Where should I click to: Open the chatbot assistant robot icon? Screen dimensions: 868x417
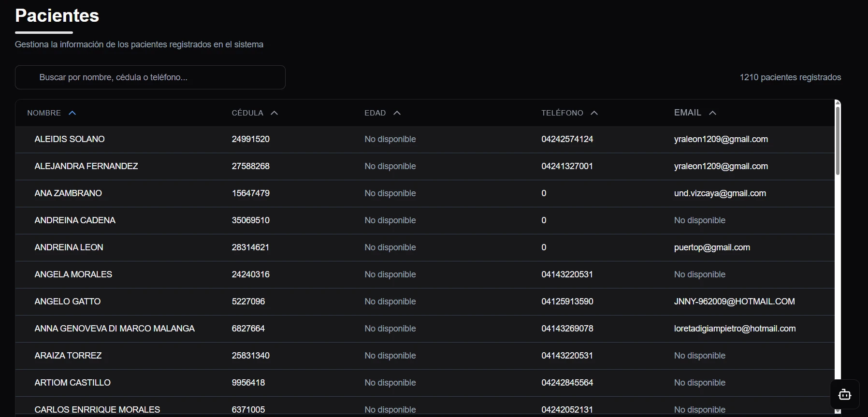click(844, 394)
